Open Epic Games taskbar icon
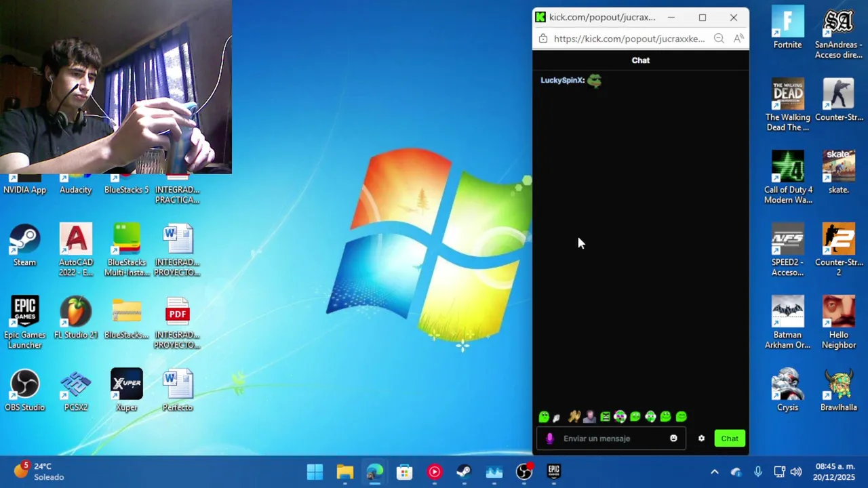The height and width of the screenshot is (488, 868). pos(554,472)
